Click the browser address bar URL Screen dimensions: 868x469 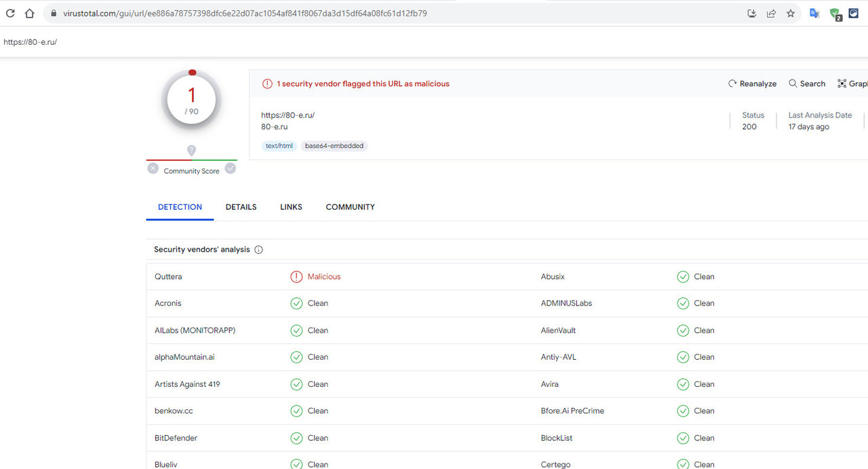pos(245,13)
